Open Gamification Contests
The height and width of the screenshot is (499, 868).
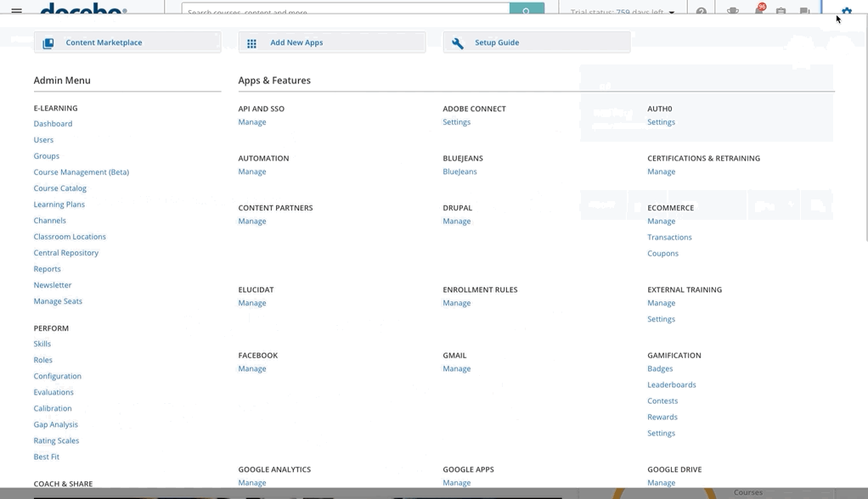pyautogui.click(x=662, y=401)
